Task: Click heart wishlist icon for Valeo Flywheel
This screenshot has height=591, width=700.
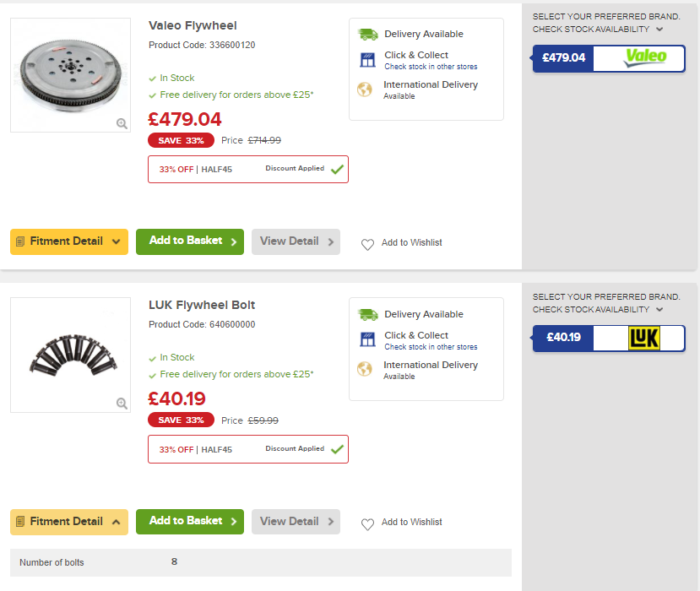Action: [367, 244]
